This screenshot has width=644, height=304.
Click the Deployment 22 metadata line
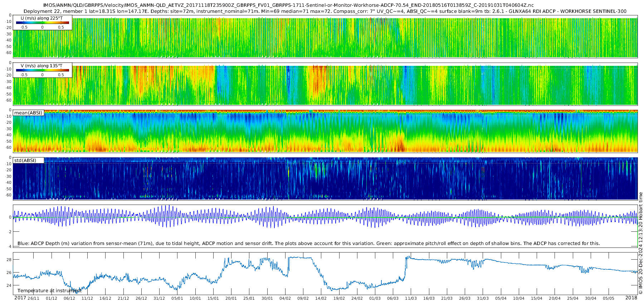[x=325, y=11]
